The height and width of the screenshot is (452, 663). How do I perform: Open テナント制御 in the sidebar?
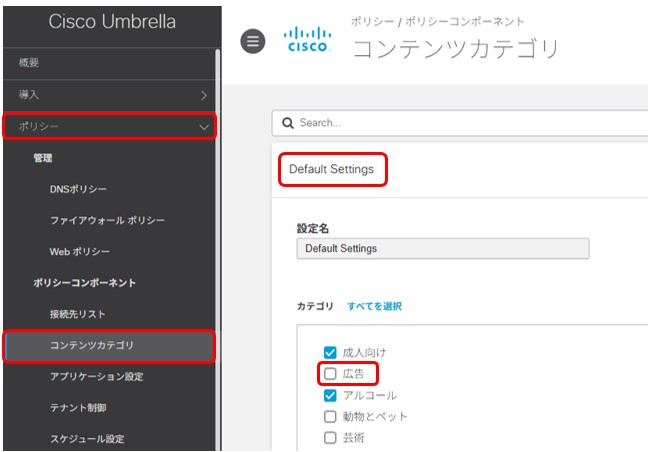click(x=78, y=408)
